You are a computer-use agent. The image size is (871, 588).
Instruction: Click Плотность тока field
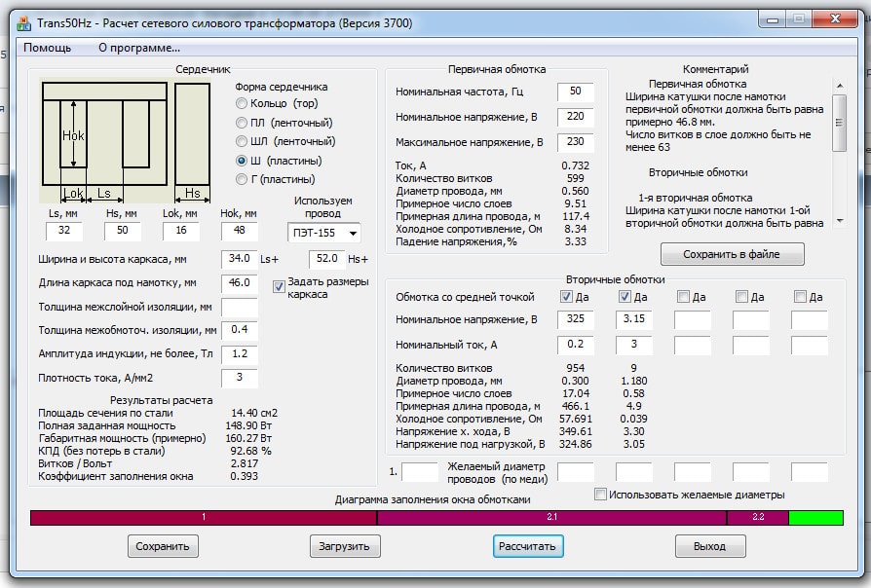240,378
